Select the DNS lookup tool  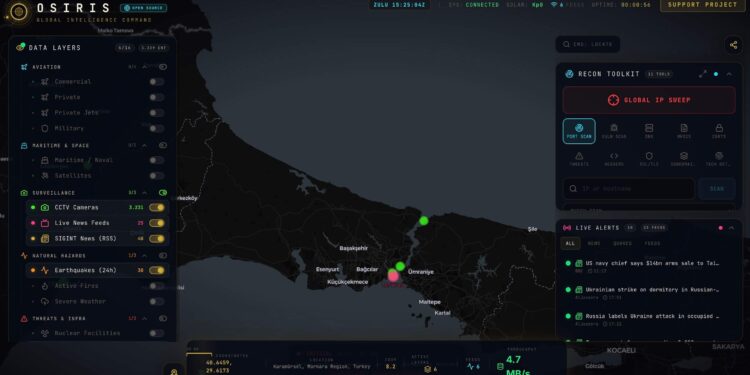click(649, 131)
